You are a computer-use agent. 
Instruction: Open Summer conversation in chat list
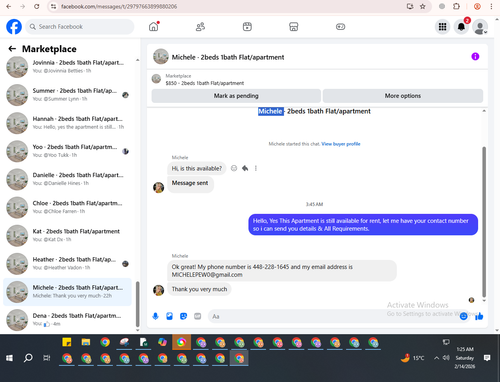tap(68, 95)
